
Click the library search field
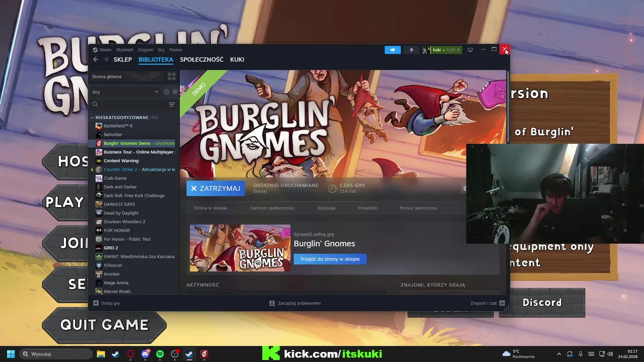129,104
